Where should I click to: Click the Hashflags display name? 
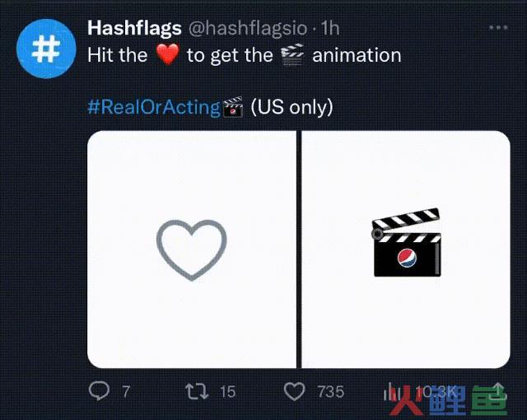coord(134,28)
